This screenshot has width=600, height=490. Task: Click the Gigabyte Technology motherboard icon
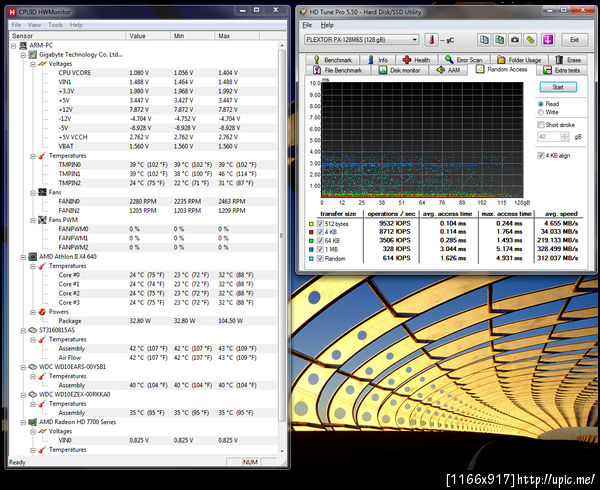point(33,55)
